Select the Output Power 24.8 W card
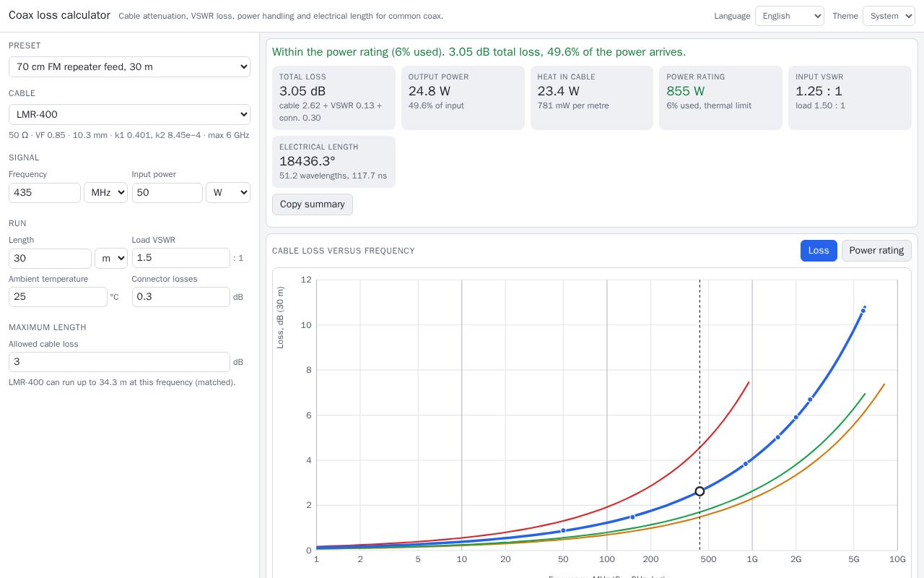Image resolution: width=924 pixels, height=578 pixels. pos(463,98)
